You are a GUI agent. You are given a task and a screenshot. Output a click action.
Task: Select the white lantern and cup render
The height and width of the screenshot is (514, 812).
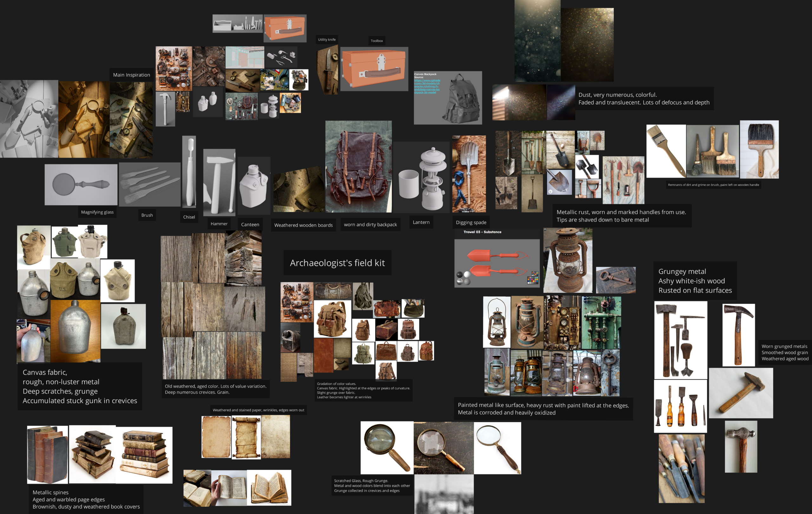pyautogui.click(x=422, y=178)
